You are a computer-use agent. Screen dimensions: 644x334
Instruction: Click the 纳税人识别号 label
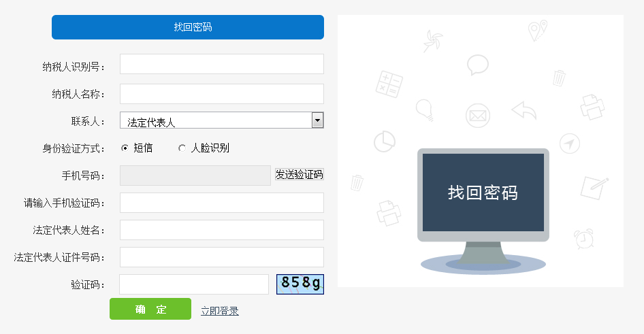(x=74, y=67)
